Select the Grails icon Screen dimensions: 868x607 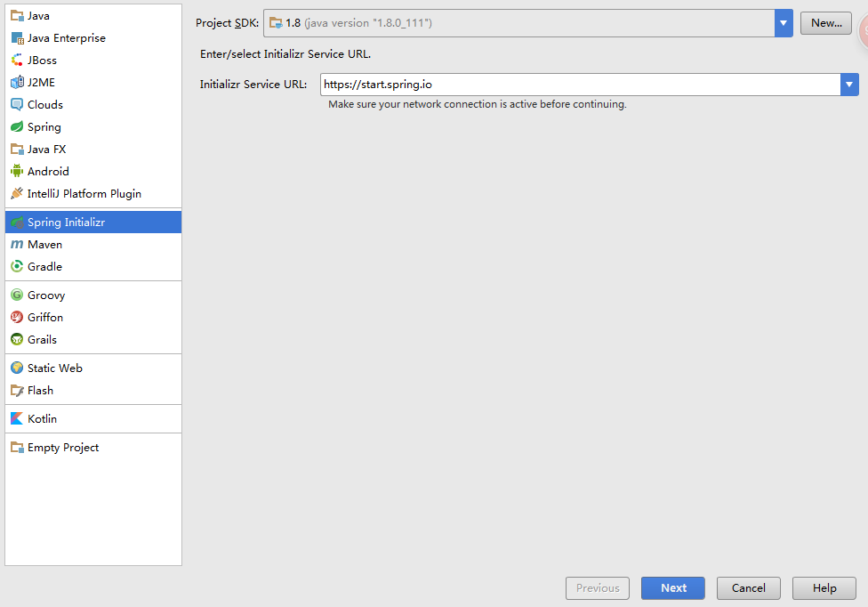coord(17,339)
